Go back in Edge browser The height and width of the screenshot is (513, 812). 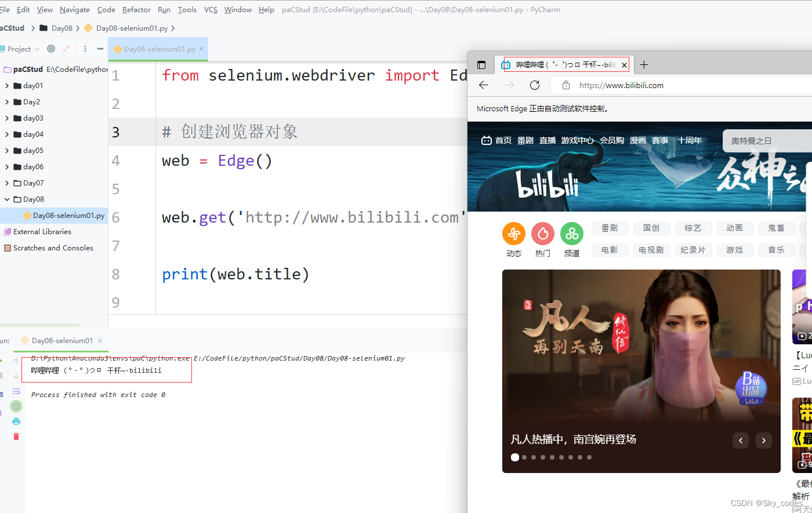click(x=484, y=85)
